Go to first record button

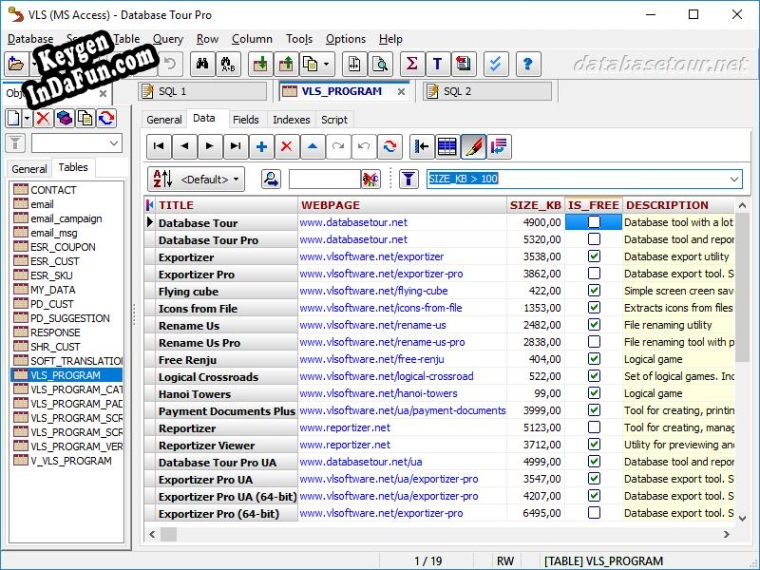(158, 146)
